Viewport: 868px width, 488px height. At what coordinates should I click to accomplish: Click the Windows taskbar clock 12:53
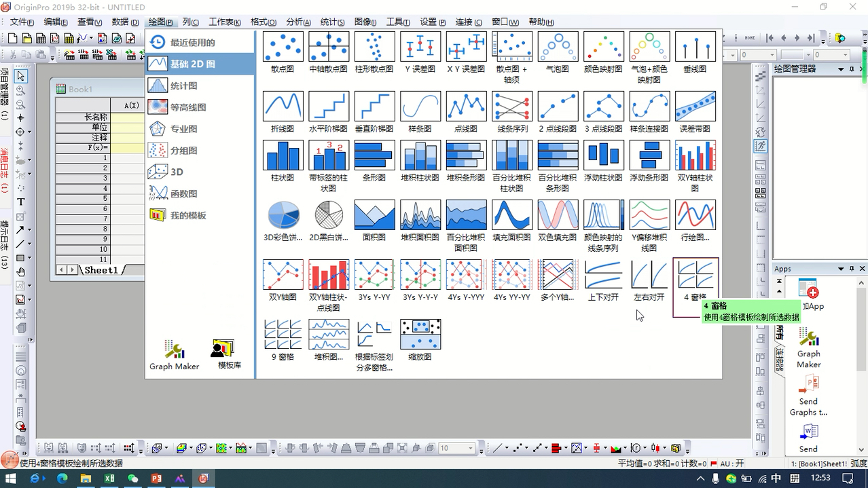coord(820,478)
